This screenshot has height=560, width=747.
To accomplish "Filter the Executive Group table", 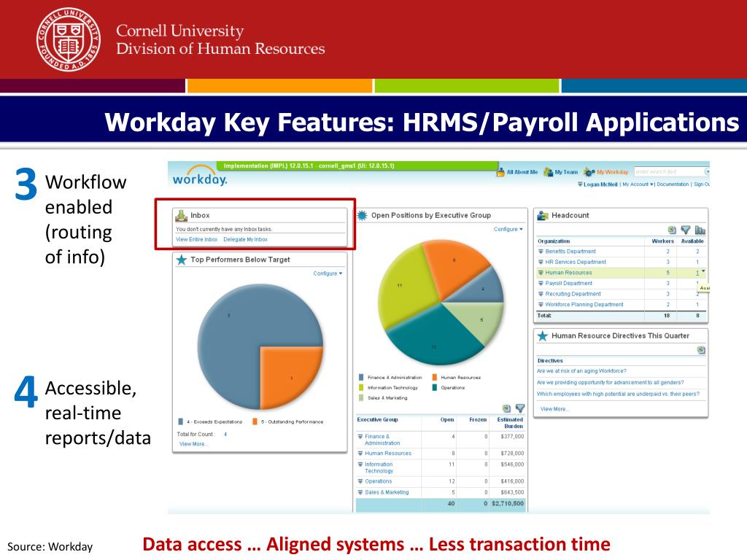I will [520, 408].
